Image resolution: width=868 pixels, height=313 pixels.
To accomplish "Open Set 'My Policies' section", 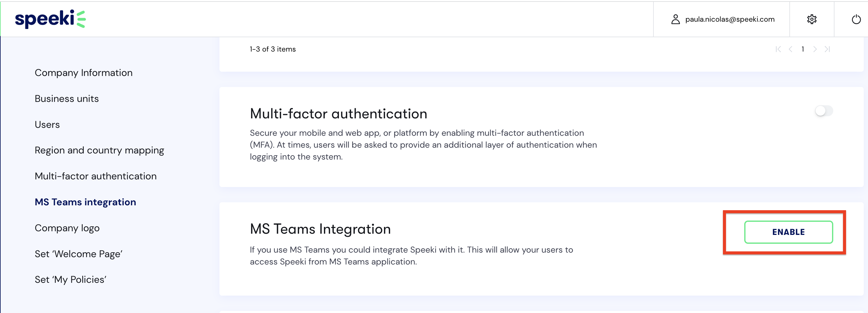I will coord(70,280).
